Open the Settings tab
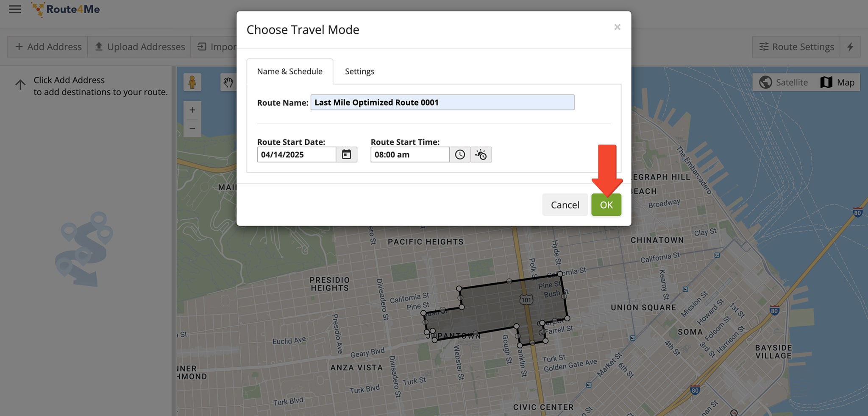 click(x=359, y=71)
